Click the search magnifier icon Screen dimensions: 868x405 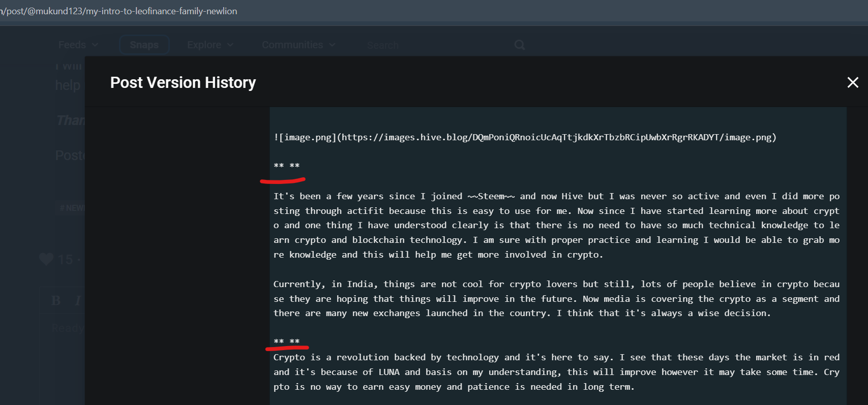[x=519, y=45]
